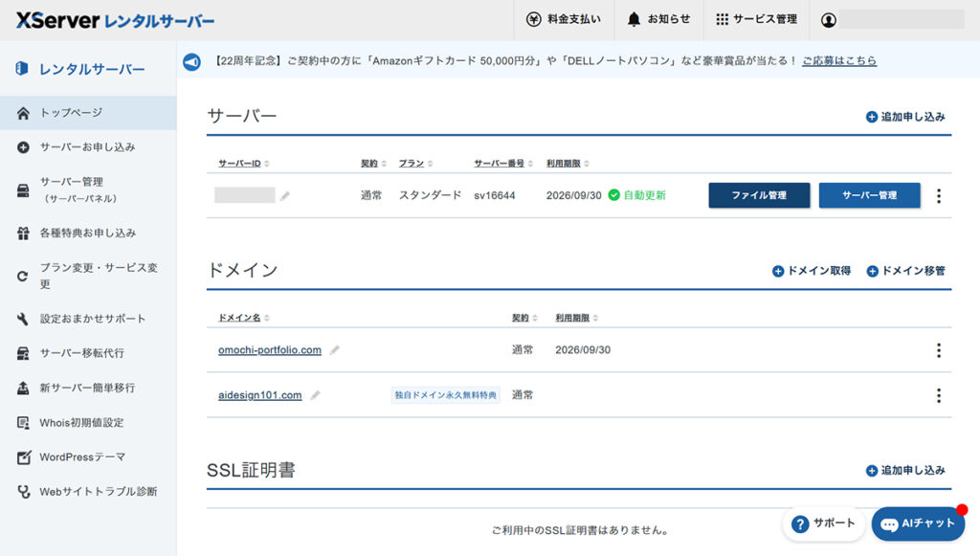The height and width of the screenshot is (556, 980).
Task: Follow the ご応募はこちら campaign link
Action: coord(838,61)
